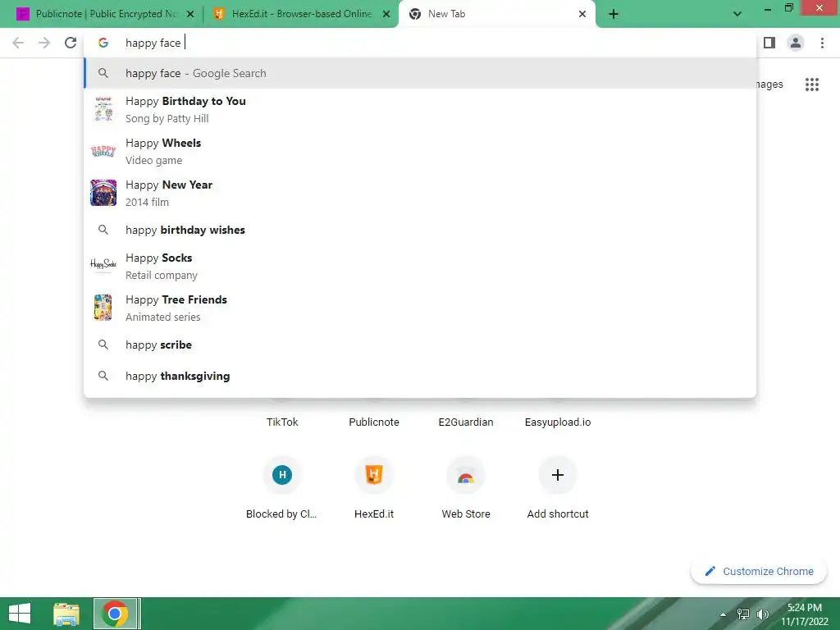
Task: Open the volume speaker tray icon
Action: point(762,614)
